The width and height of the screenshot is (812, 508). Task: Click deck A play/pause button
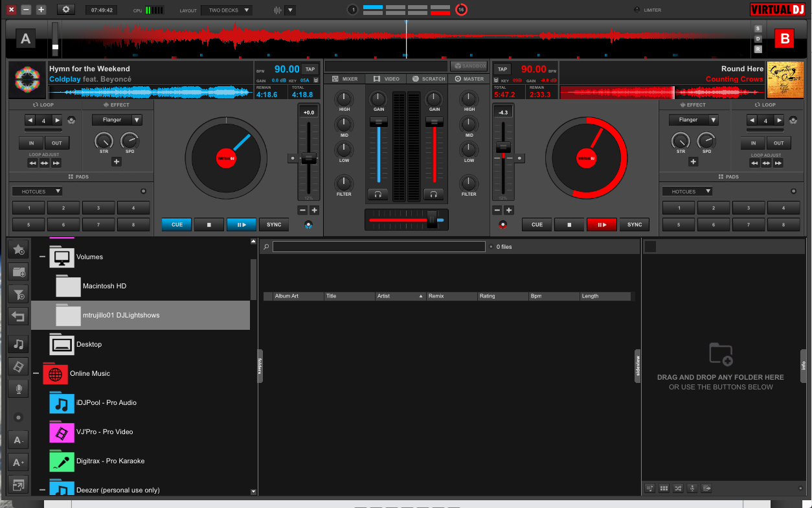tap(242, 225)
